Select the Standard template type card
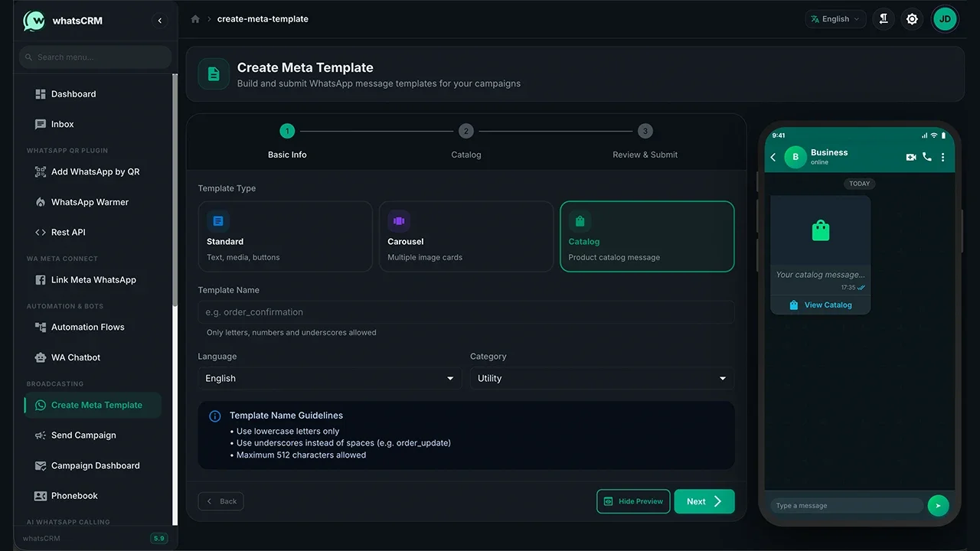Viewport: 980px width, 551px height. (286, 236)
